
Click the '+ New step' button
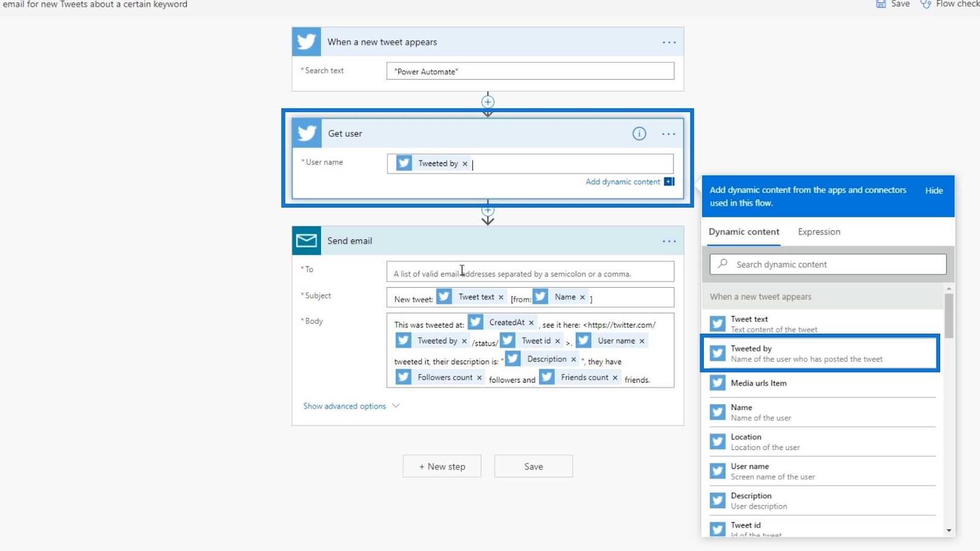tap(442, 466)
